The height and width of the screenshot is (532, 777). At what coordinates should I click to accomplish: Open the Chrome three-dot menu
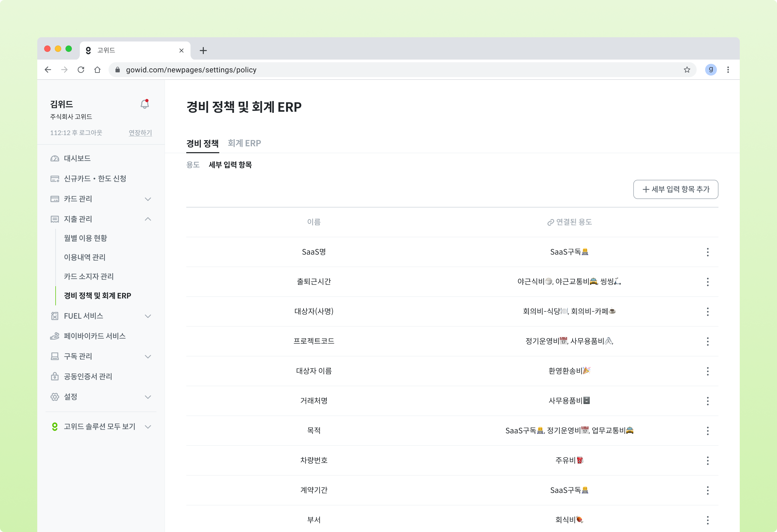(728, 70)
